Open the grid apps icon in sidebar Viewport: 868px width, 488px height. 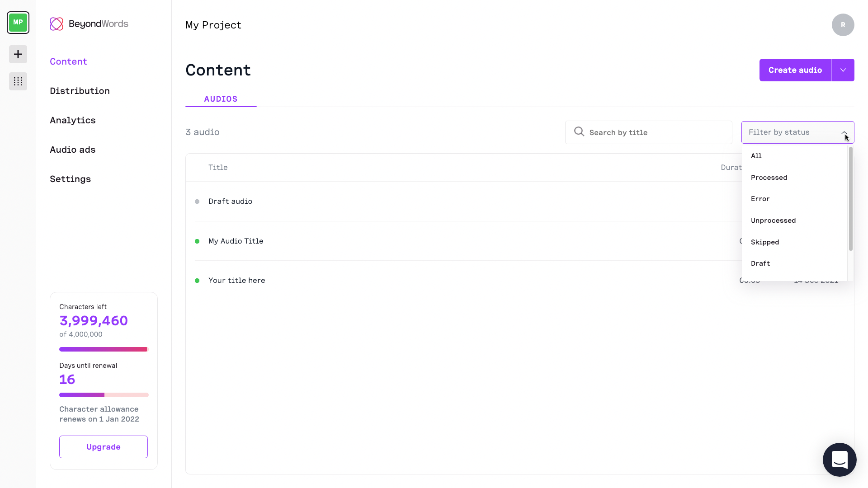point(18,81)
